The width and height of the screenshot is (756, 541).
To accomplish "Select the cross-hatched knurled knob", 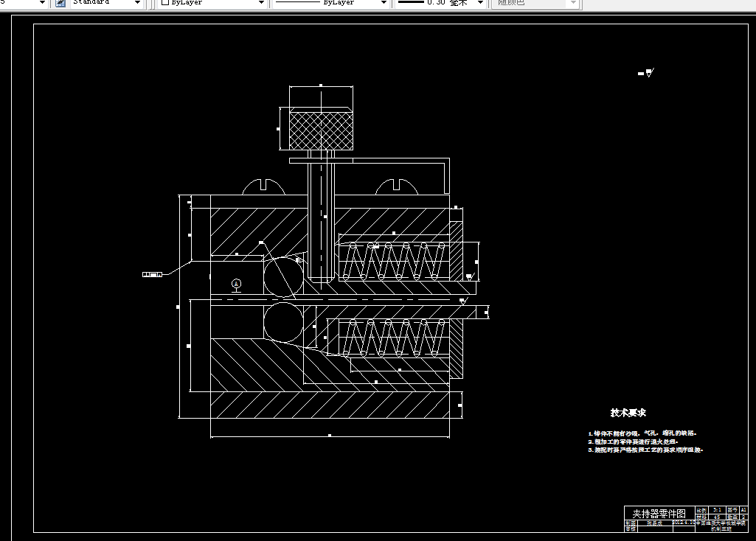I will pos(321,130).
